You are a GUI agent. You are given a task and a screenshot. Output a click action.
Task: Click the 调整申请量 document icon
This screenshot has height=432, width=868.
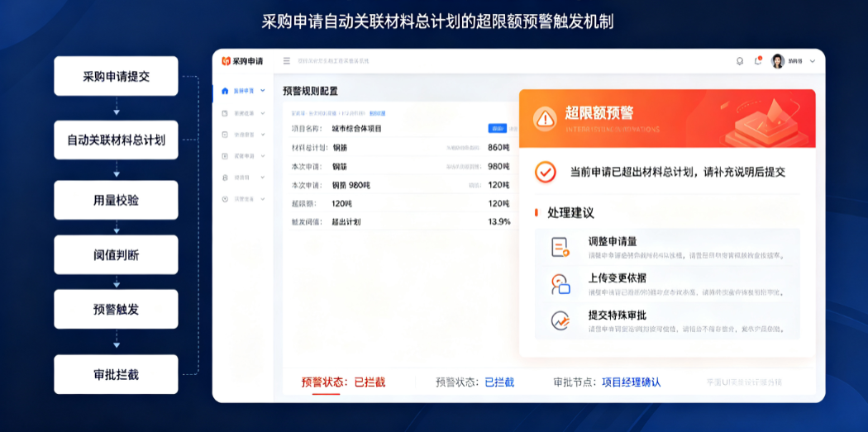(x=560, y=247)
